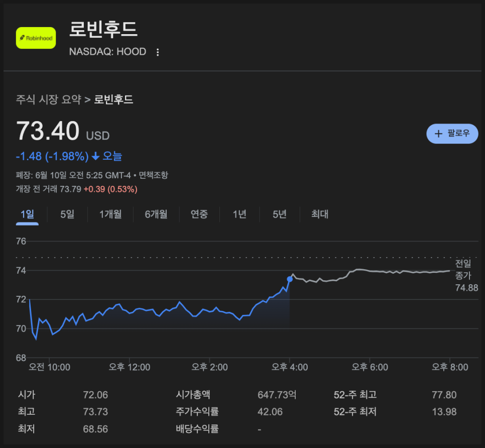Click the -1.48 (-1.98%) change text
This screenshot has width=485, height=448.
pyautogui.click(x=52, y=156)
